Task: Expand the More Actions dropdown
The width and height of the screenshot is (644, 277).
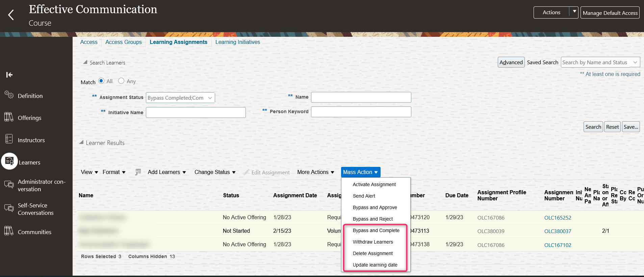Action: (x=316, y=172)
